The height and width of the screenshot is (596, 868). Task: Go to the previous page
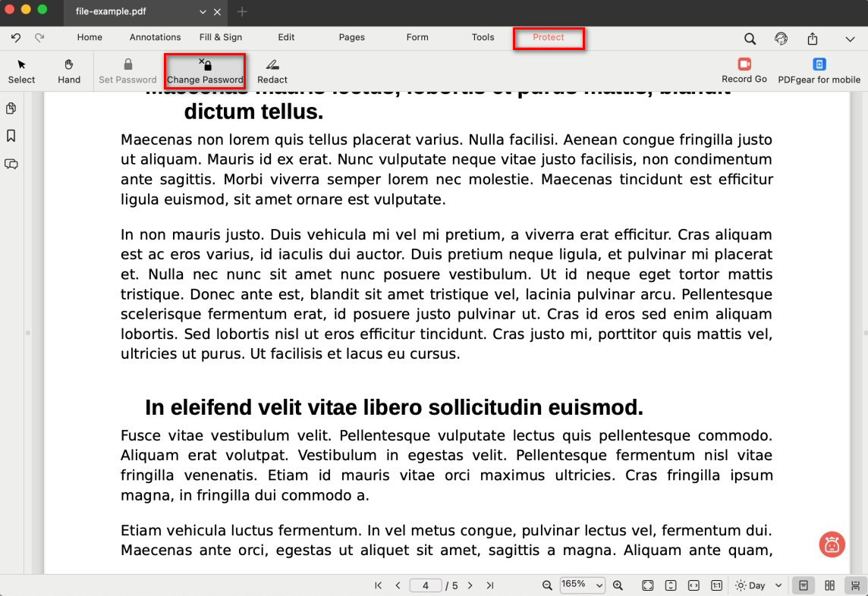tap(398, 585)
